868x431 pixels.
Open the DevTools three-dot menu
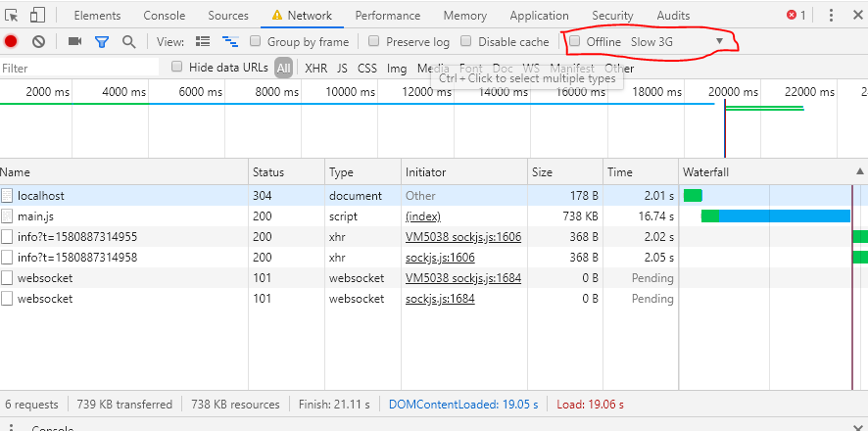pos(831,16)
